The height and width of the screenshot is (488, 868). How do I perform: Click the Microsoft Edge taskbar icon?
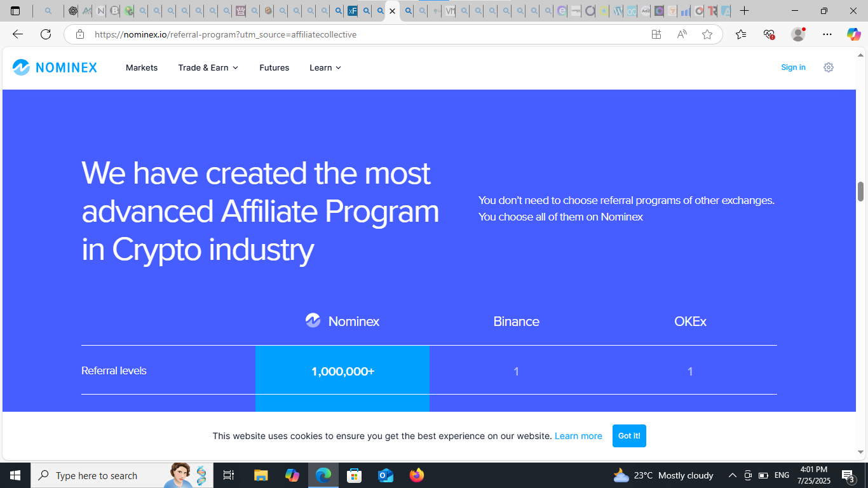(x=323, y=475)
